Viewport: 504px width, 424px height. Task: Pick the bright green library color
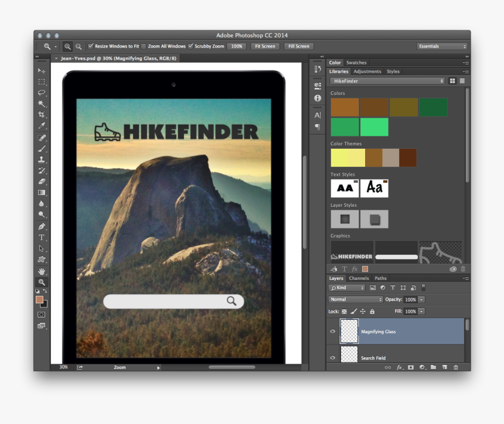coord(374,127)
